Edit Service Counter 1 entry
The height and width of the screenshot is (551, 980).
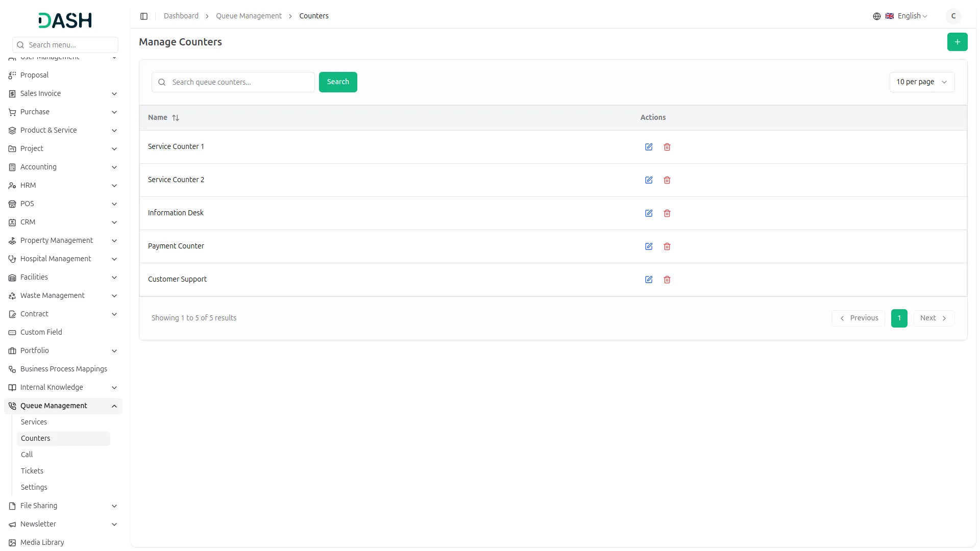(648, 147)
